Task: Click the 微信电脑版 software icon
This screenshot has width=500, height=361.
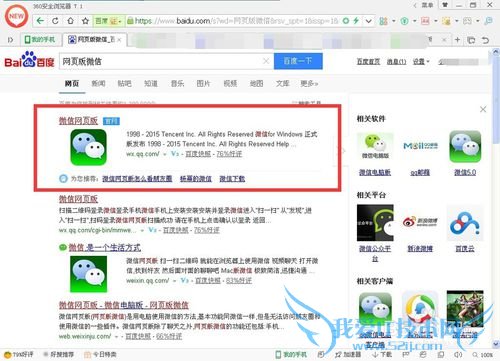Action: pyautogui.click(x=375, y=146)
